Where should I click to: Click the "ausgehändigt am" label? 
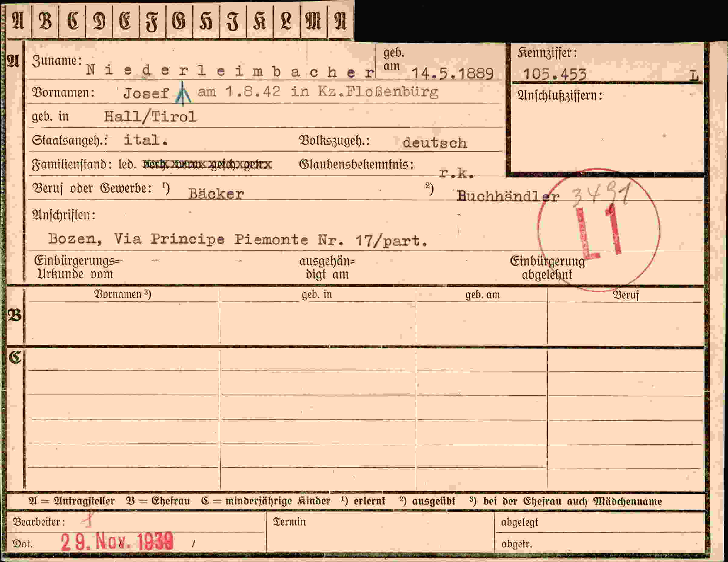coord(327,268)
